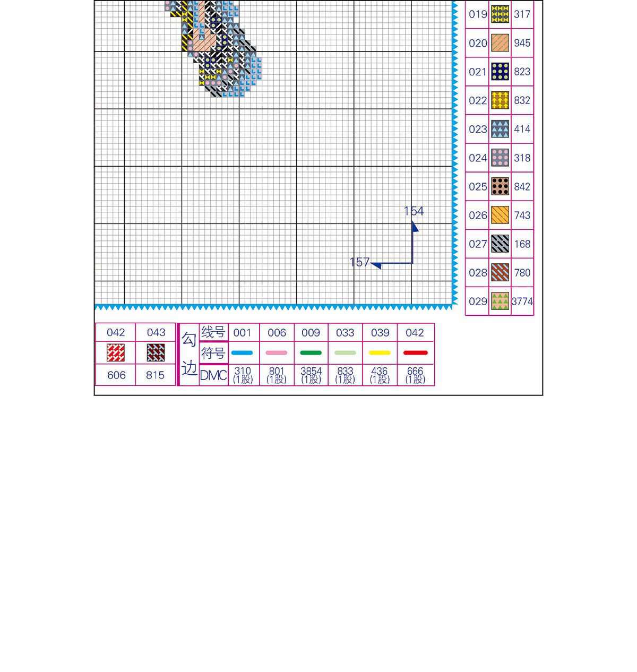Click DMC code 414
Screen dimensions: 637x672
[x=522, y=129]
